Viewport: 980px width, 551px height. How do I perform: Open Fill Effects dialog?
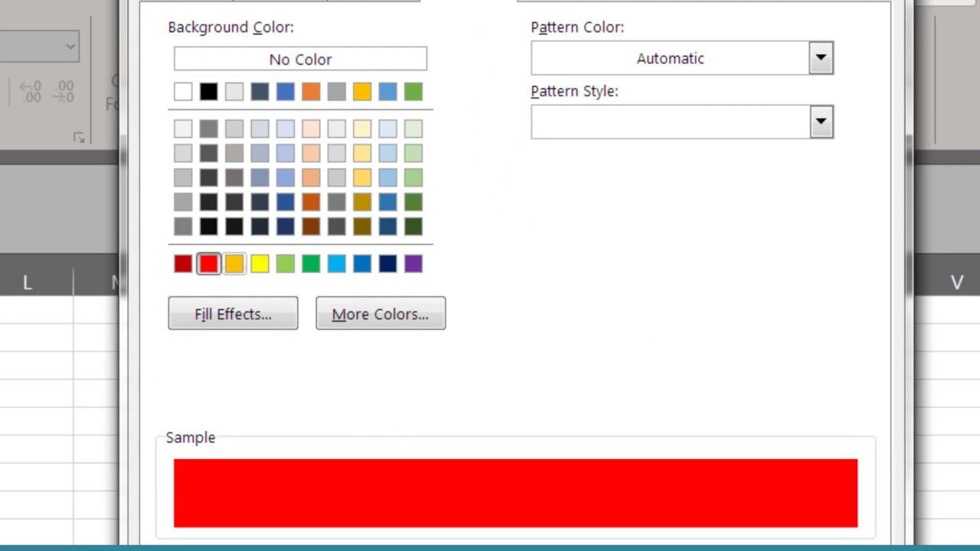tap(233, 314)
